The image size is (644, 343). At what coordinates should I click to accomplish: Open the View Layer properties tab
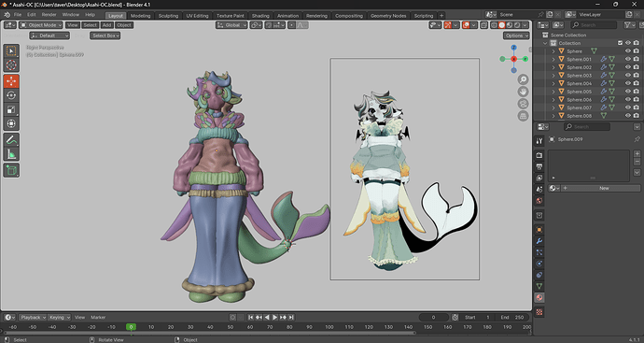click(539, 178)
